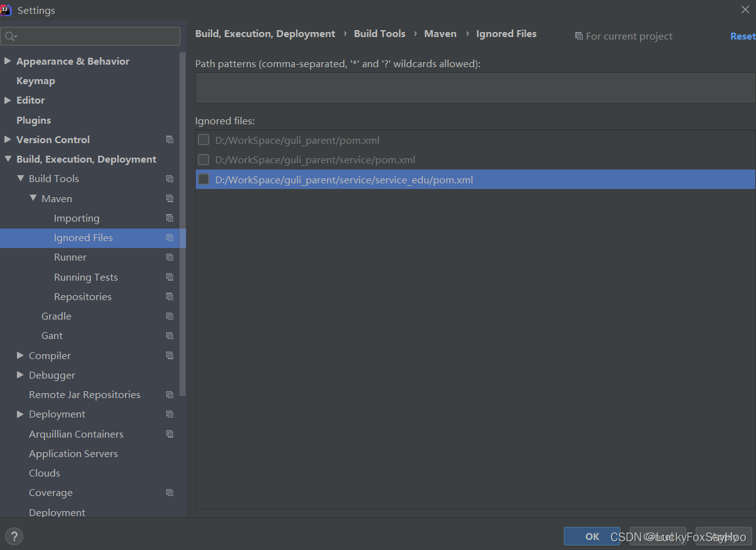Click 'Ignored Files' breadcrumb in header
Screen dimensions: 756x550
click(506, 34)
